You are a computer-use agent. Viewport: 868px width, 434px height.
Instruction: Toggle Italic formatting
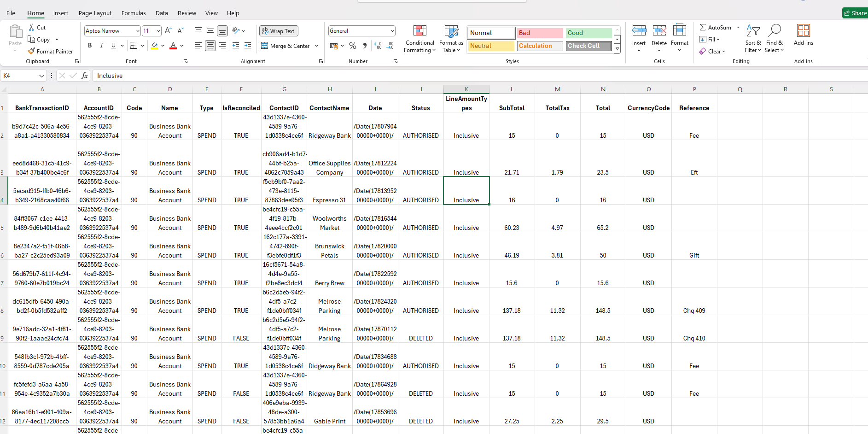[102, 46]
